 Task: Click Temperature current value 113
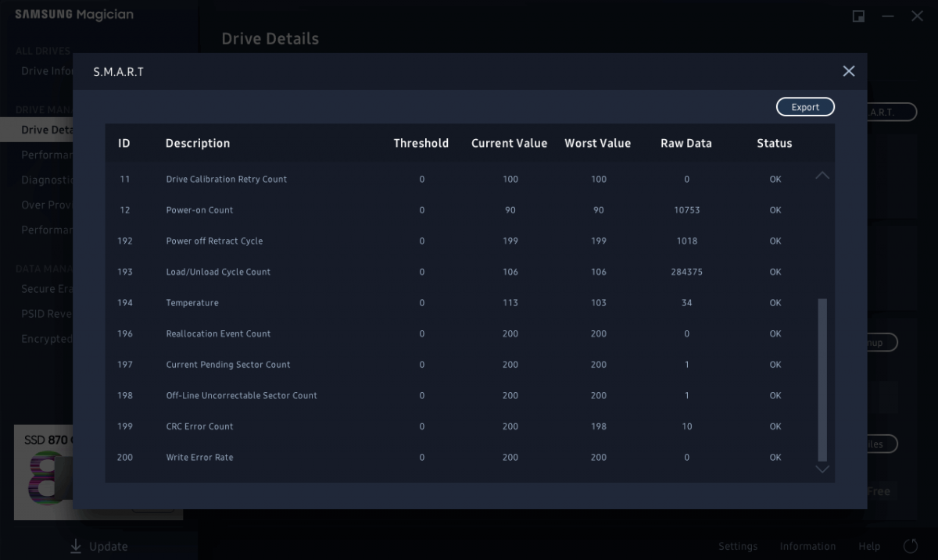(510, 303)
